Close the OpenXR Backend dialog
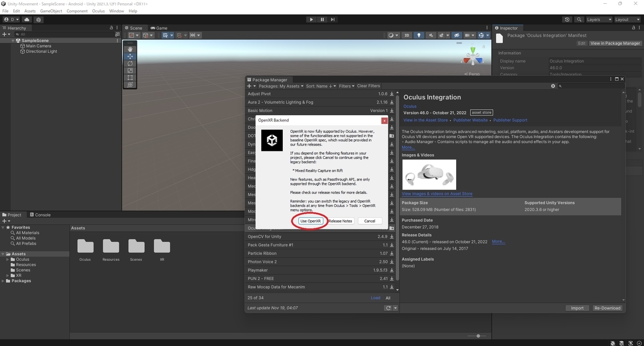The height and width of the screenshot is (346, 644). pos(384,120)
